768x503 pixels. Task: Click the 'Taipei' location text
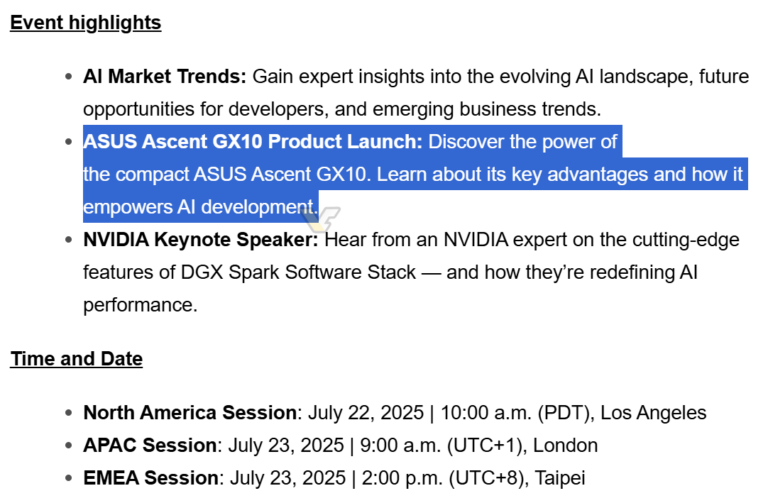tap(560, 478)
